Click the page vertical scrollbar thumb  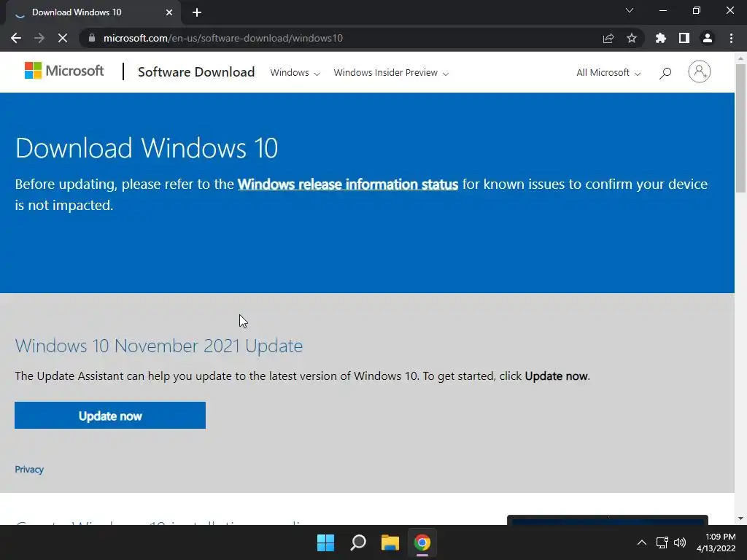click(740, 128)
